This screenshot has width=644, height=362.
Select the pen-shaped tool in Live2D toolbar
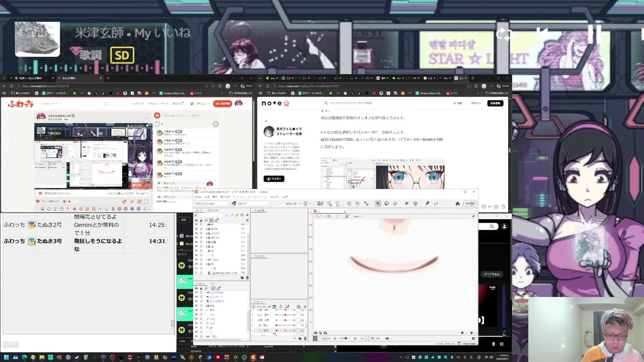click(x=427, y=204)
